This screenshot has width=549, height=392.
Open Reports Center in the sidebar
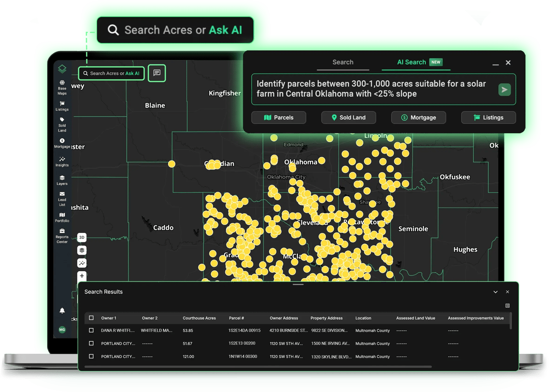[62, 236]
